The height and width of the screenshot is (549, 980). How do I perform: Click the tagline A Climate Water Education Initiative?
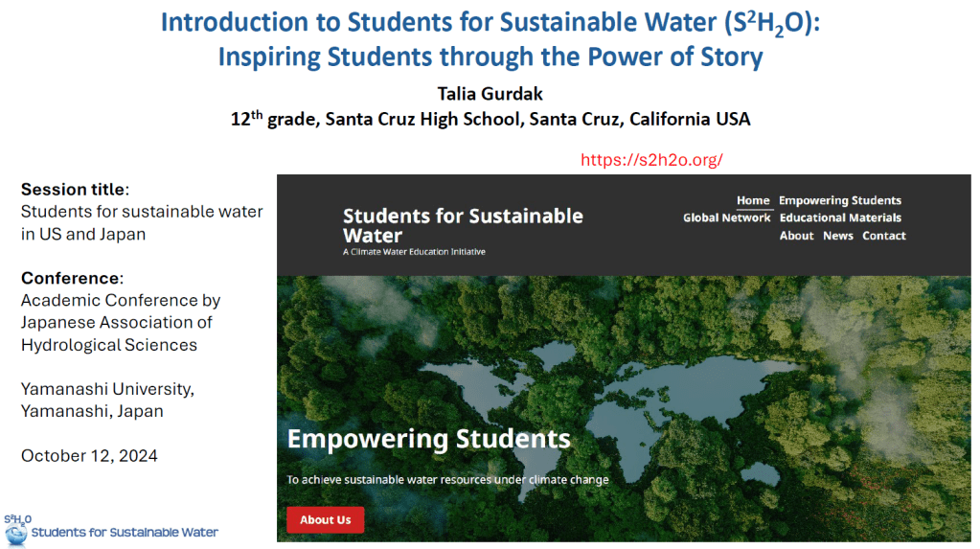pos(414,252)
